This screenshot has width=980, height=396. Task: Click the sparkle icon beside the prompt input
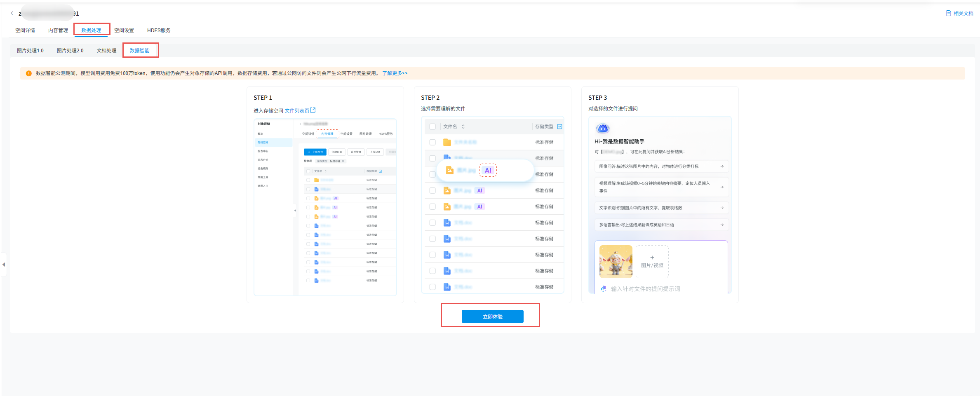(x=604, y=289)
